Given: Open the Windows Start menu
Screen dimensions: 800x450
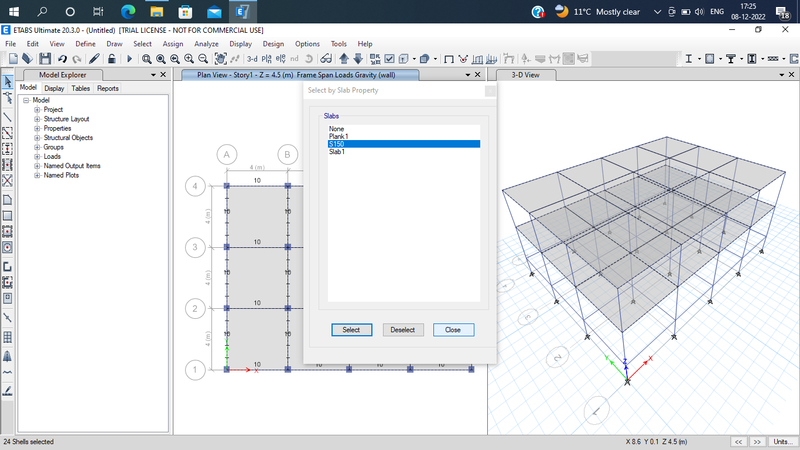Looking at the screenshot, I should 14,11.
